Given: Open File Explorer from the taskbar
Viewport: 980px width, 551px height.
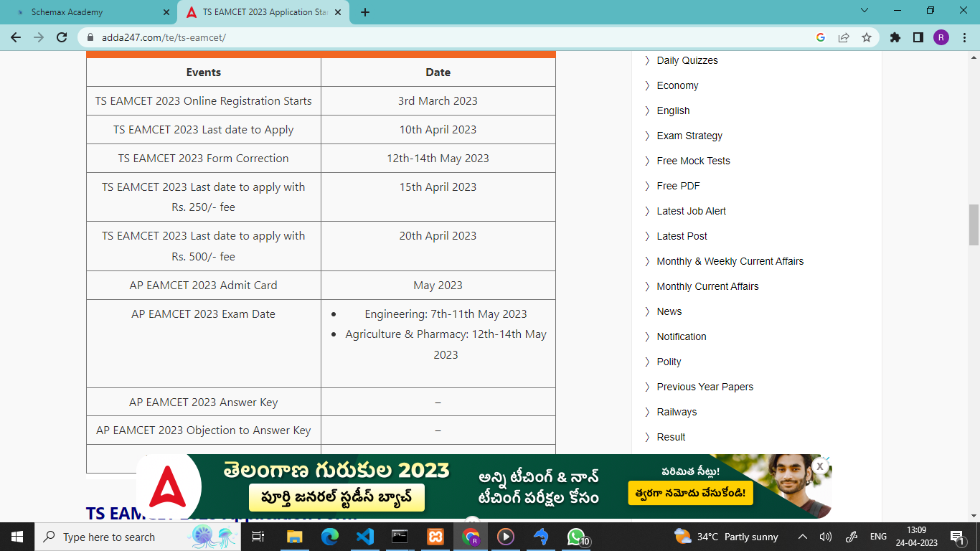Looking at the screenshot, I should click(294, 537).
